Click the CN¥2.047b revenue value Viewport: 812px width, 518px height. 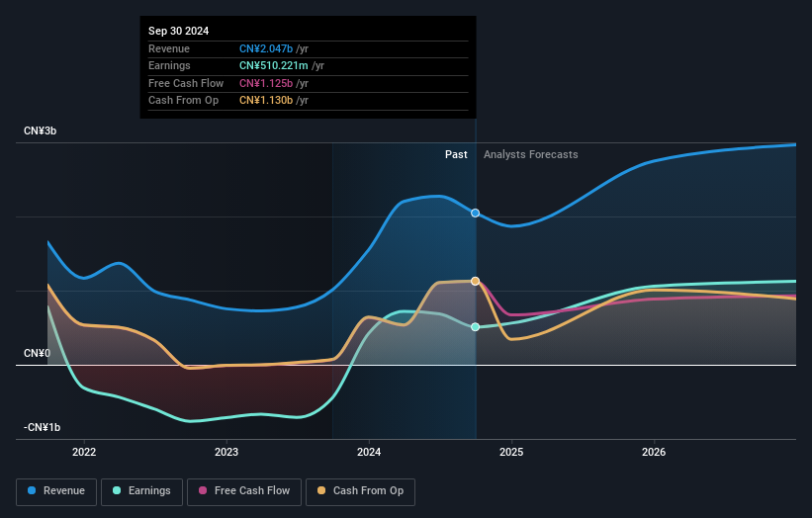pyautogui.click(x=266, y=48)
